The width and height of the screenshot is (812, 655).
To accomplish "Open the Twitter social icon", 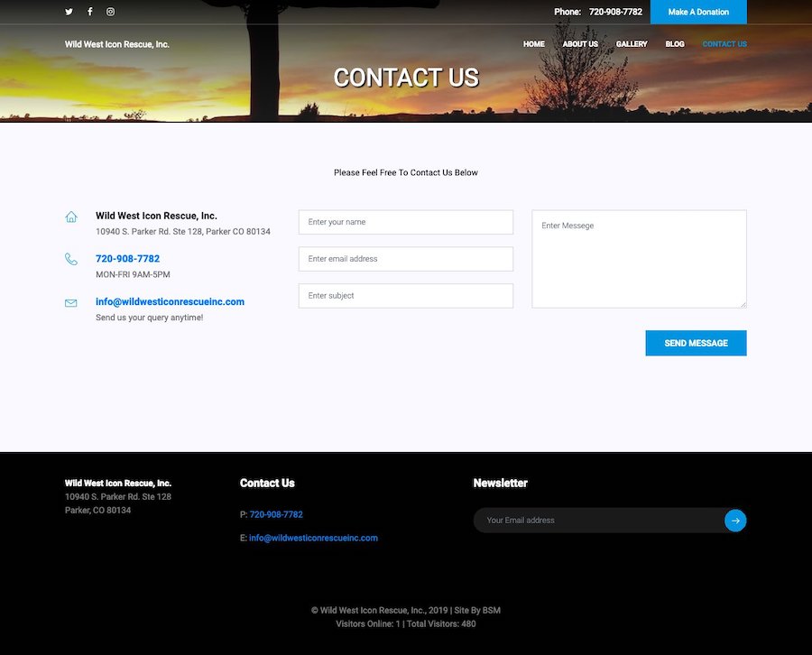I will (x=69, y=12).
